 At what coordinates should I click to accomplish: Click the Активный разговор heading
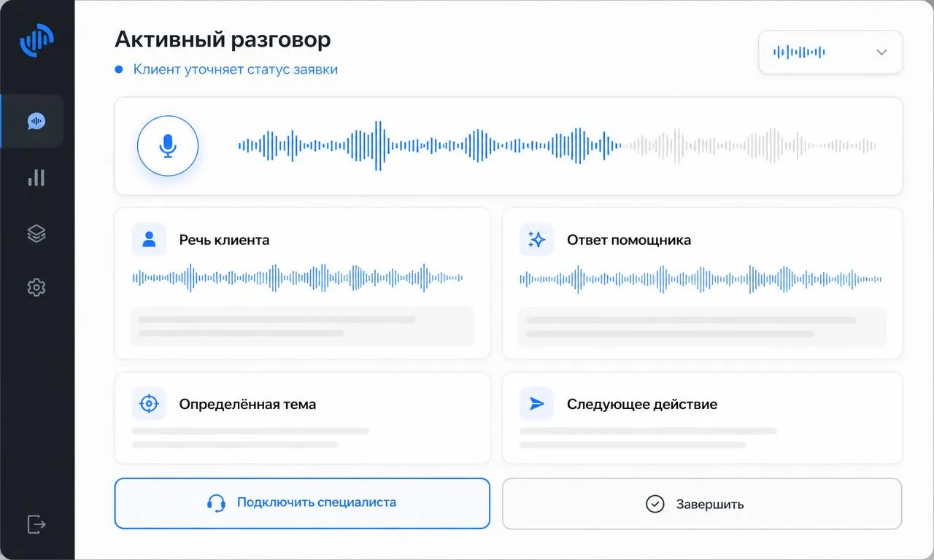click(x=223, y=39)
